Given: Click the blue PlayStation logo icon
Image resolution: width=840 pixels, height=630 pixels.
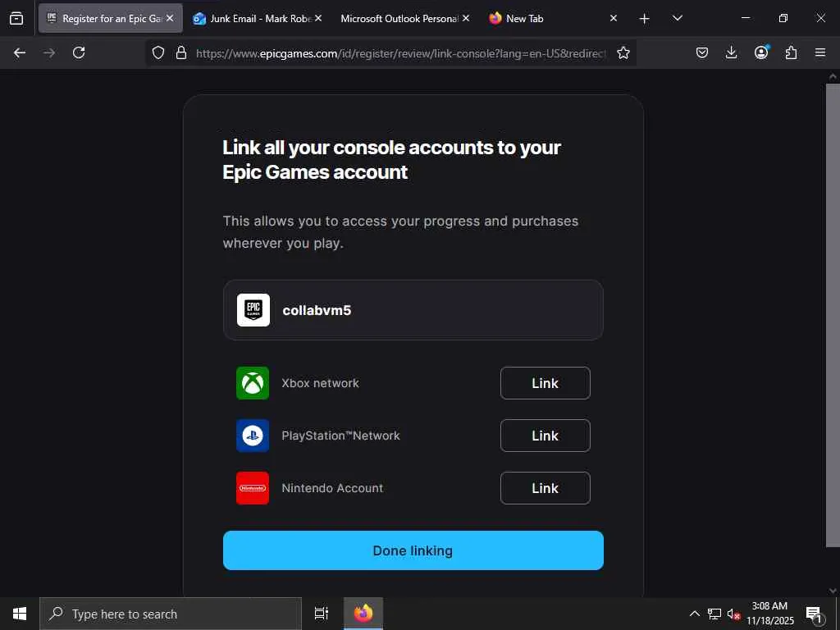Looking at the screenshot, I should click(x=253, y=436).
